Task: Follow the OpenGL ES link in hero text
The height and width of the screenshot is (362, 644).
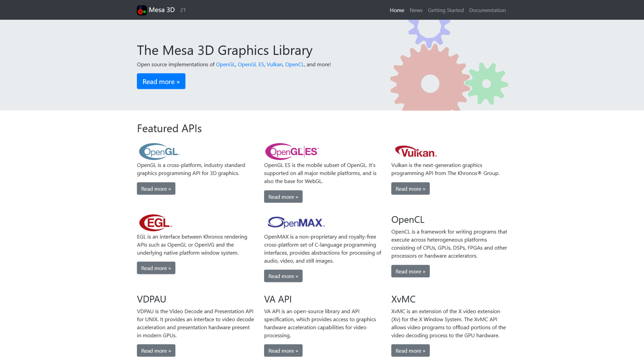Action: tap(251, 64)
